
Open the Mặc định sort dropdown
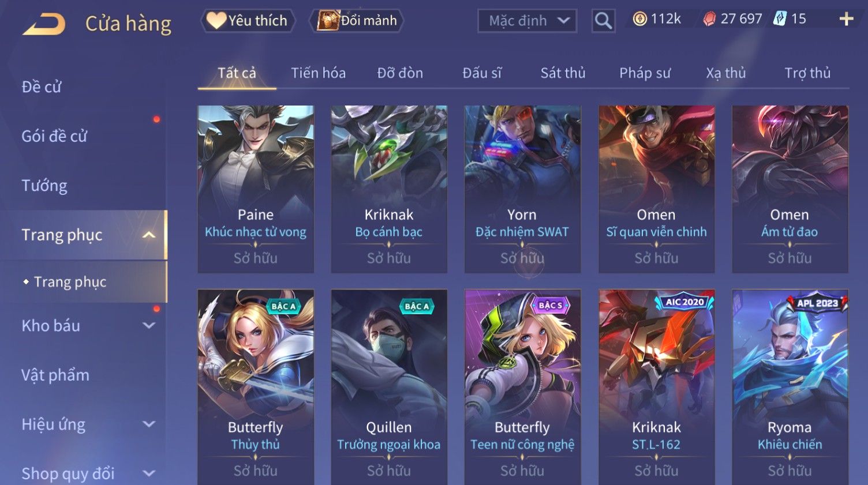[527, 21]
